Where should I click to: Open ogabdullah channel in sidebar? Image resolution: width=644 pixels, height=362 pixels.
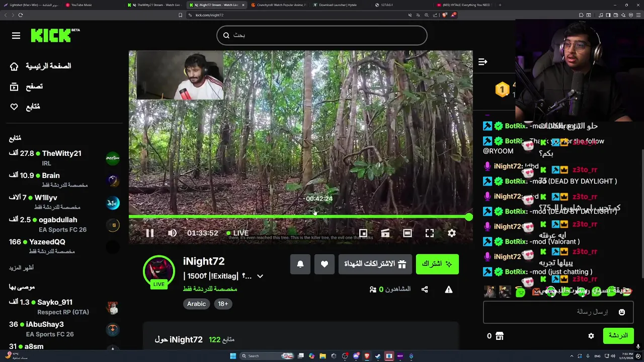[64, 224]
